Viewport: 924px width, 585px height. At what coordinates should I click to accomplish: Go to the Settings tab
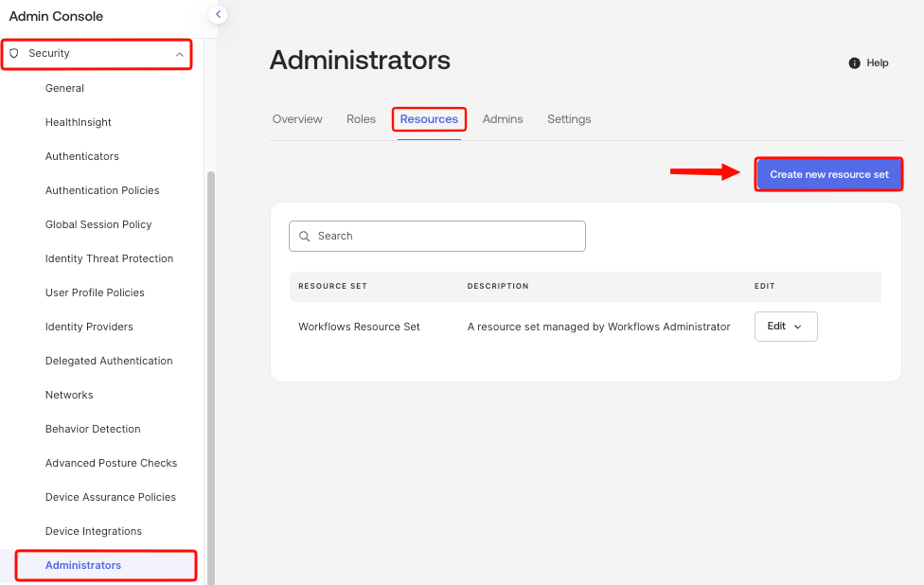pyautogui.click(x=569, y=119)
